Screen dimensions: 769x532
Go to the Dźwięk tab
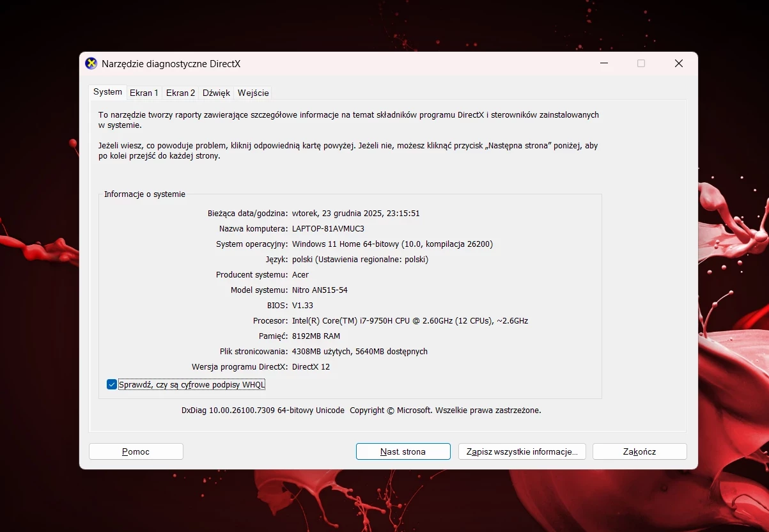click(216, 93)
